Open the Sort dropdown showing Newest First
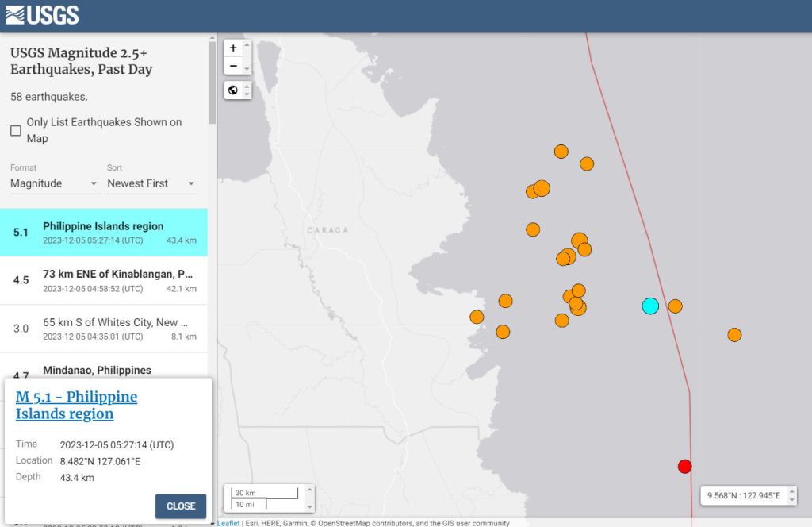Screen dimensions: 812x527 coord(151,183)
